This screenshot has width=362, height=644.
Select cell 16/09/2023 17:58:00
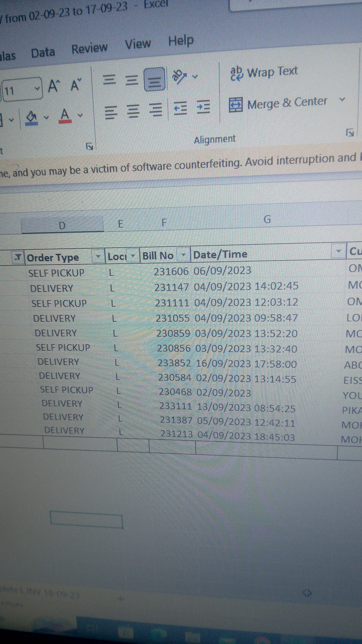(246, 364)
